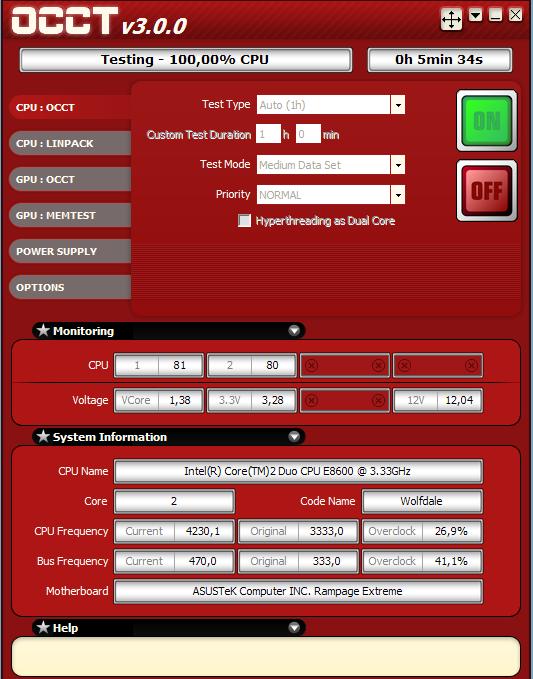Open the small dropdown arrow icon in title bar
Screen dimensions: 533x679
pyautogui.click(x=476, y=16)
